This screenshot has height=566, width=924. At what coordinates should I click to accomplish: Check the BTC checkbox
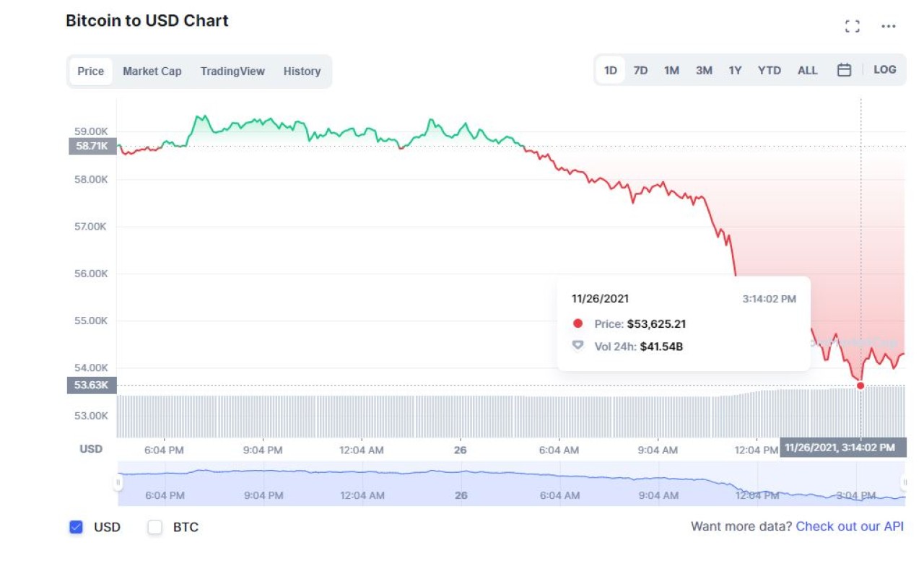[154, 527]
